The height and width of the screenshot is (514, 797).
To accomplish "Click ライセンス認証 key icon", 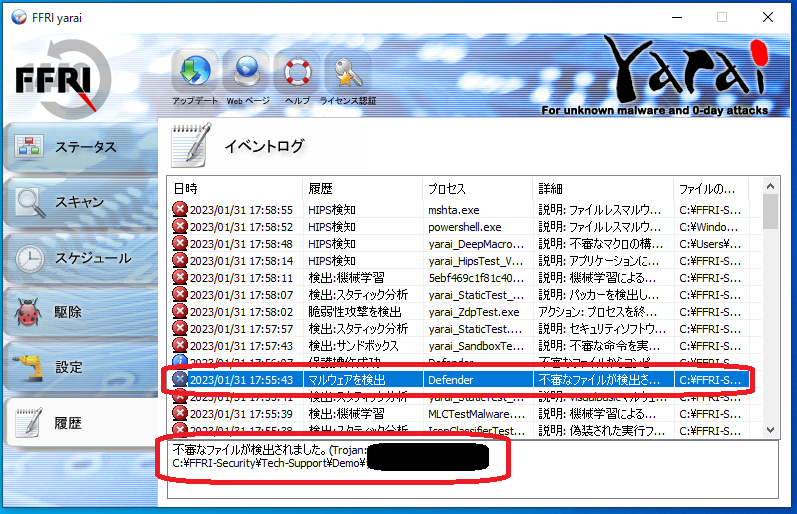I will pyautogui.click(x=348, y=72).
